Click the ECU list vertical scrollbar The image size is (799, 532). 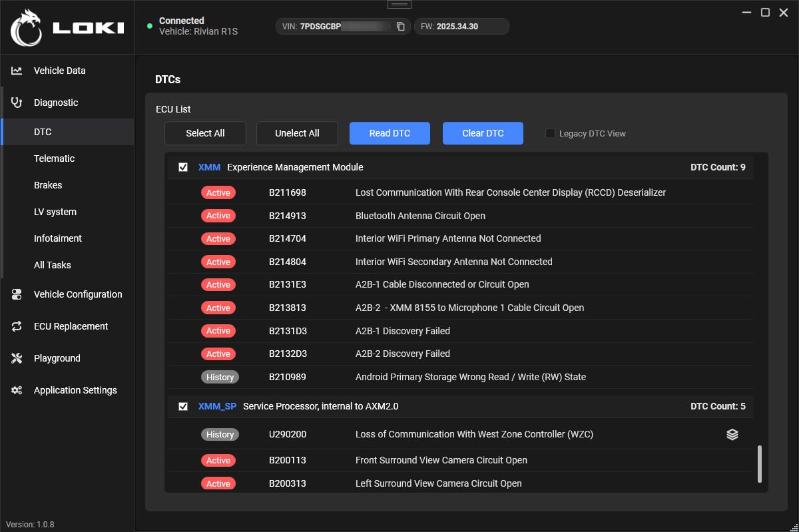click(x=760, y=464)
